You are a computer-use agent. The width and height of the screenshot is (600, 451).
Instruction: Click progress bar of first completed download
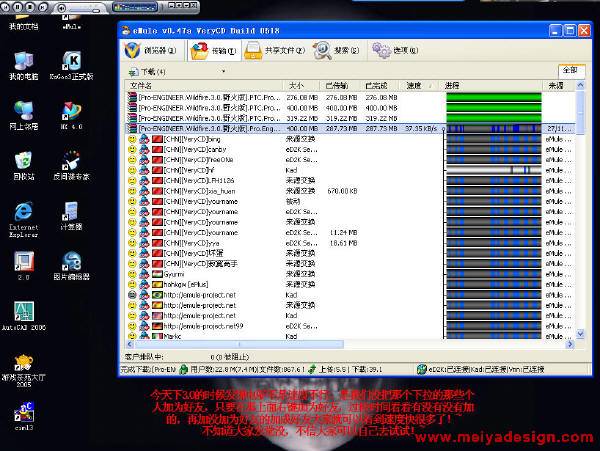tap(494, 98)
